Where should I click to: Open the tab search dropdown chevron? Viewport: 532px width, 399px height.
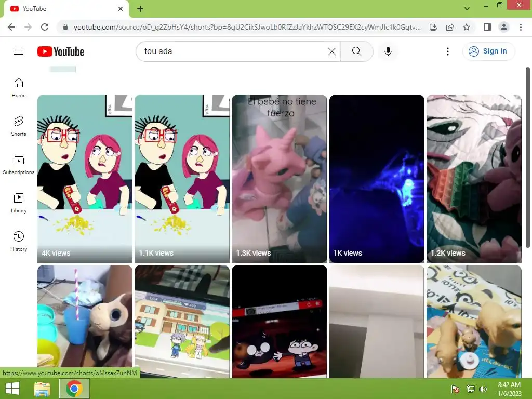coord(467,8)
